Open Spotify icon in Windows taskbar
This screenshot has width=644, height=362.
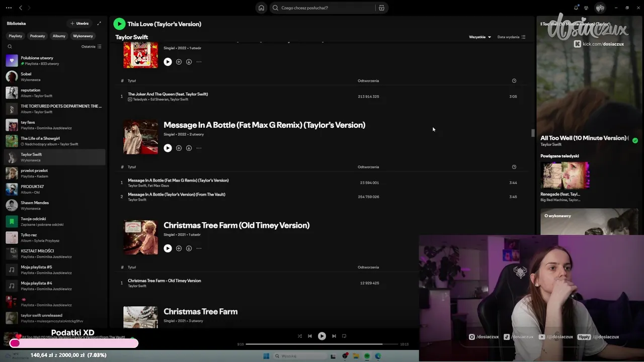(367, 356)
